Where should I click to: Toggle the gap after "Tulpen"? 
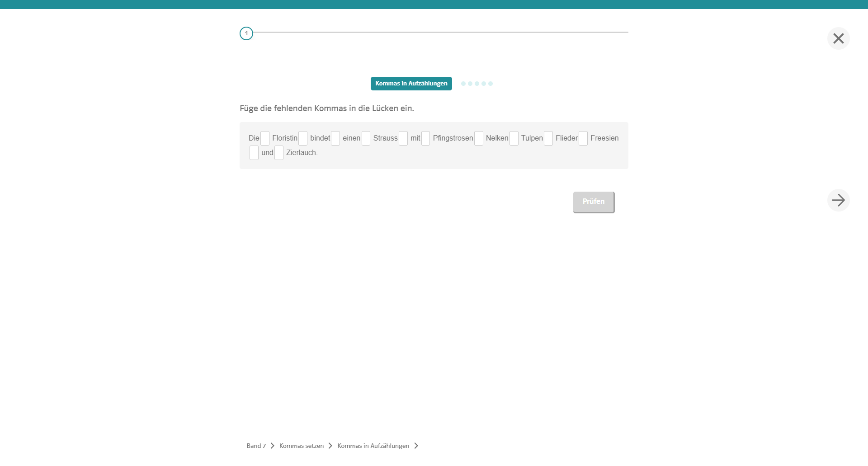coord(548,138)
